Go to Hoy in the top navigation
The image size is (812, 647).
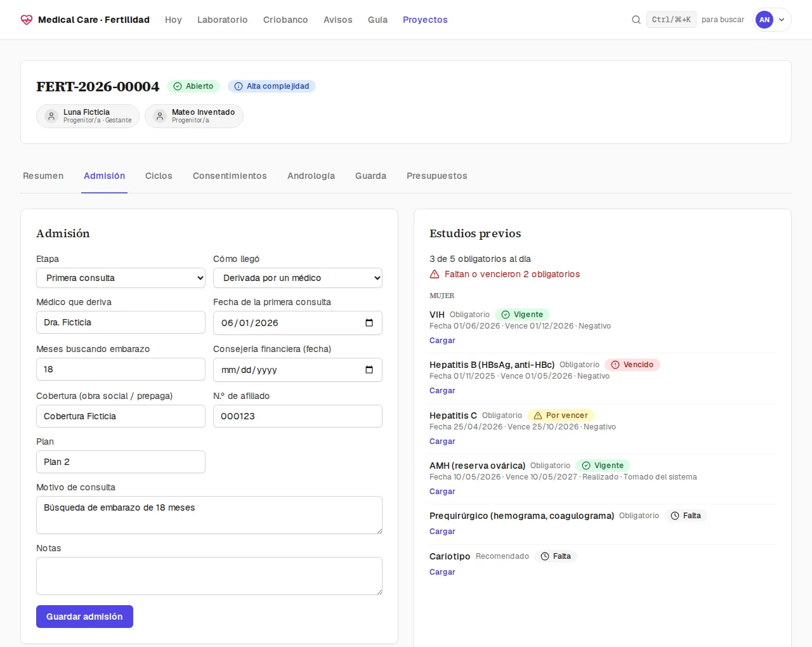click(x=173, y=20)
